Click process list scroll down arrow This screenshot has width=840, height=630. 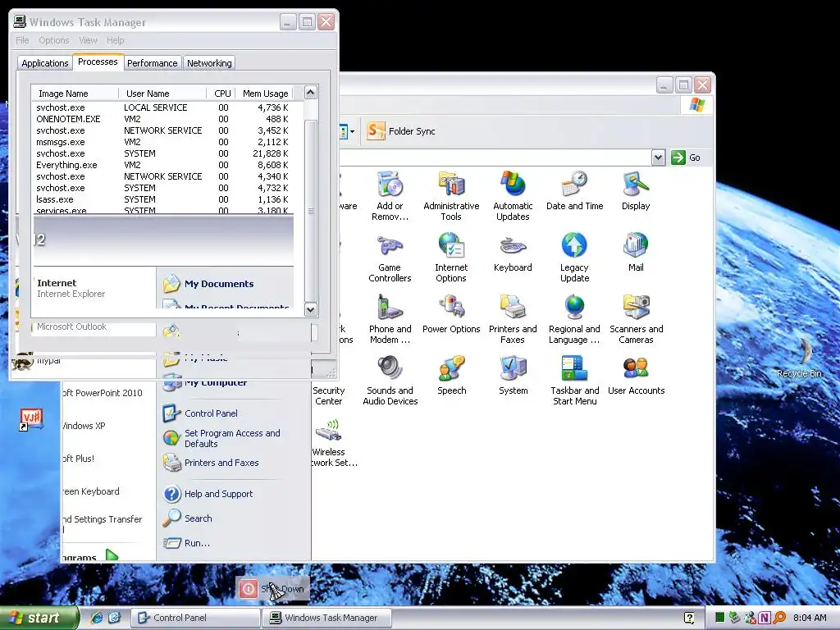(x=311, y=309)
